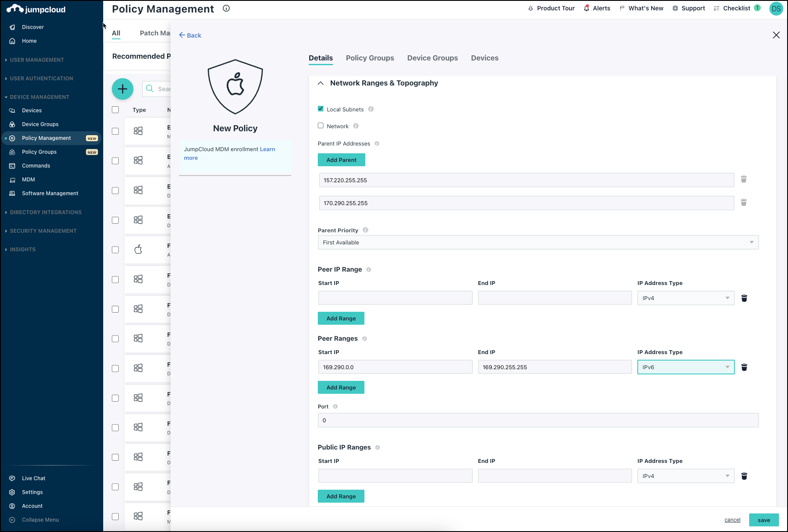Select all policies with the header checkbox

(x=115, y=110)
